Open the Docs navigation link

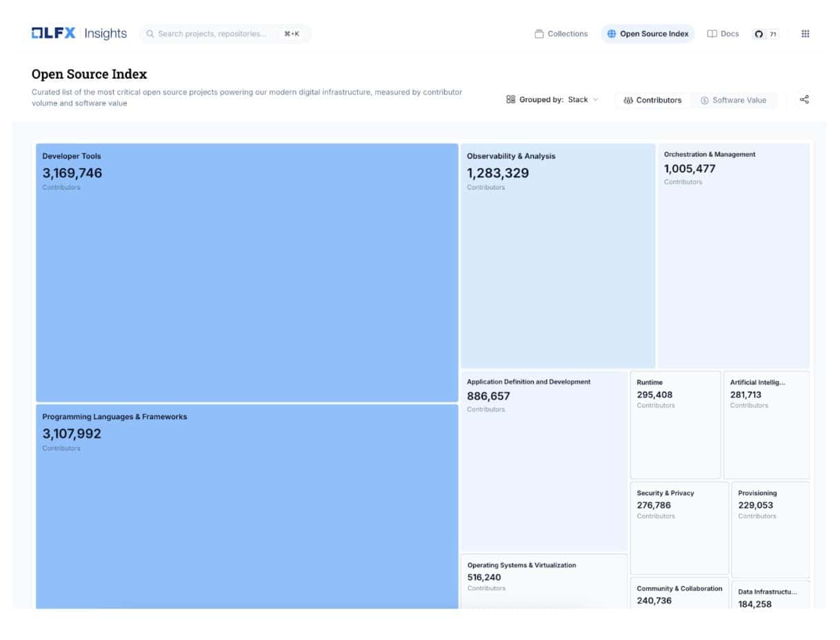pos(723,34)
